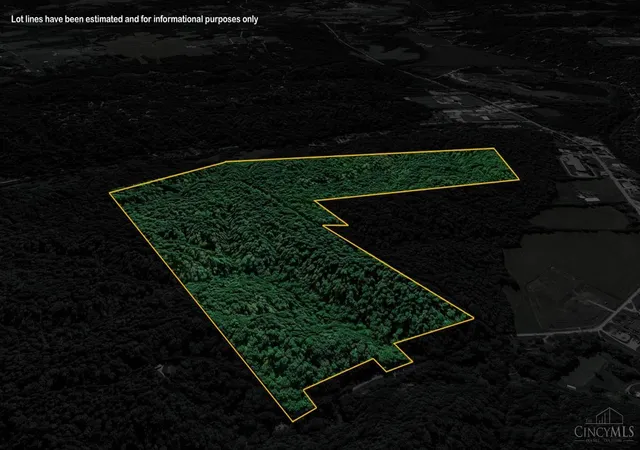This screenshot has width=640, height=450.
Task: Click the building complex east of the upper strip
Action: pyautogui.click(x=582, y=163)
